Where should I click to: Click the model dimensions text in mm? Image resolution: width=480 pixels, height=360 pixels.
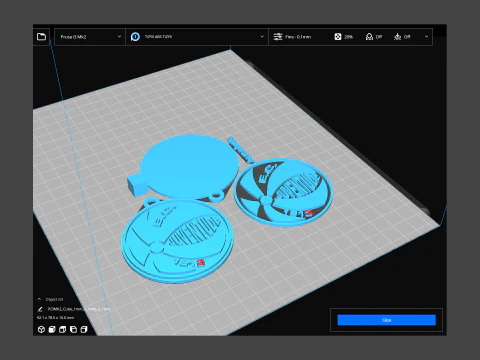[x=55, y=318]
